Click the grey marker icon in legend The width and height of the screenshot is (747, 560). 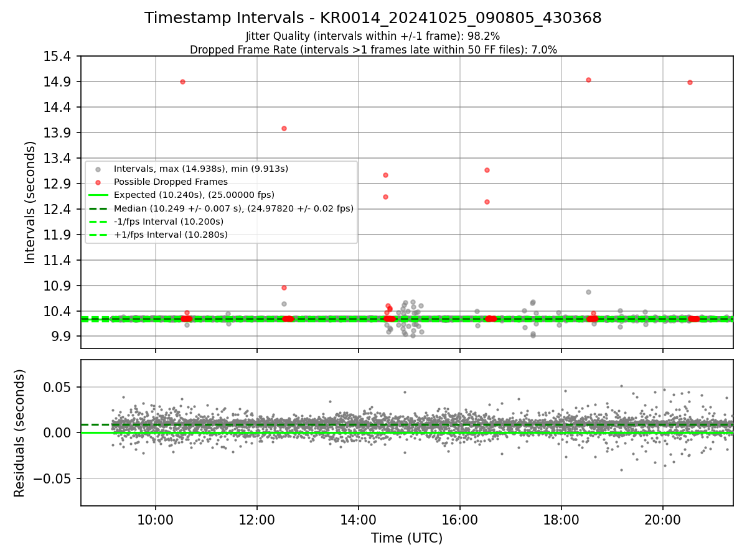point(98,169)
